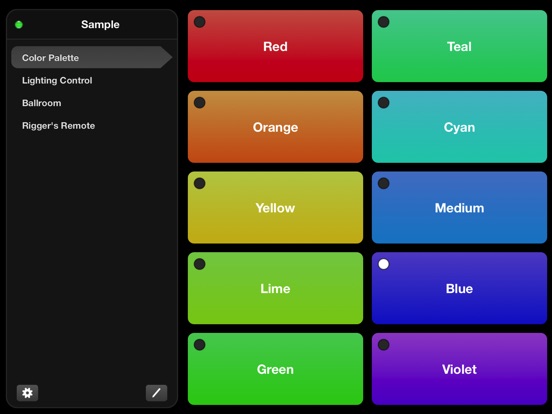Activate the Cyan color button
The height and width of the screenshot is (414, 552).
pyautogui.click(x=459, y=127)
